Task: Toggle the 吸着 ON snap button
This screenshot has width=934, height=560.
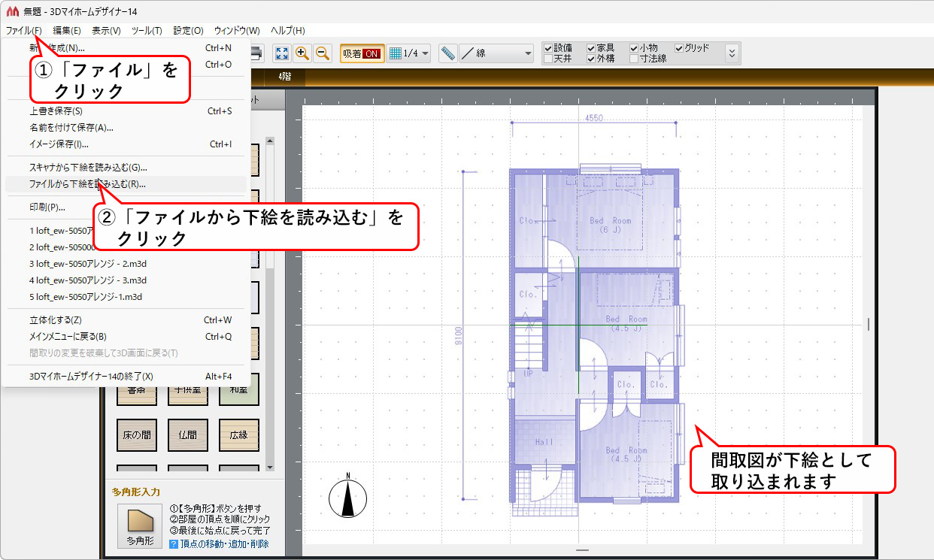Action: (x=362, y=53)
